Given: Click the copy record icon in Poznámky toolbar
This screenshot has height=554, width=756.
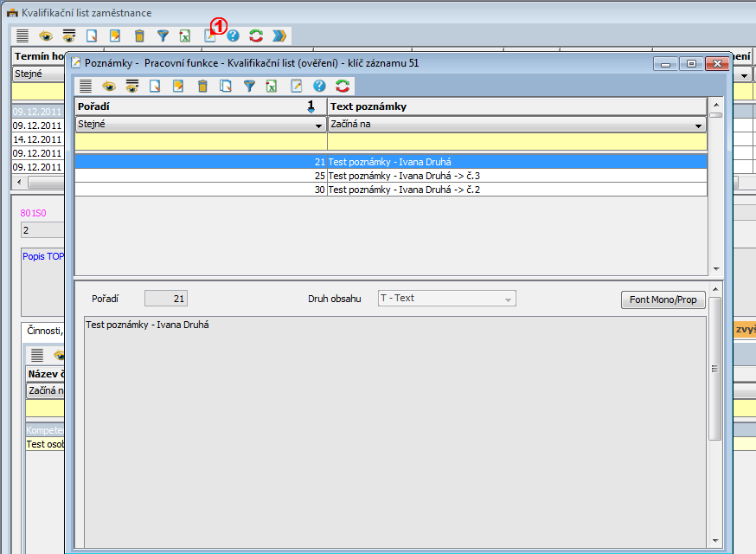Looking at the screenshot, I should (226, 86).
